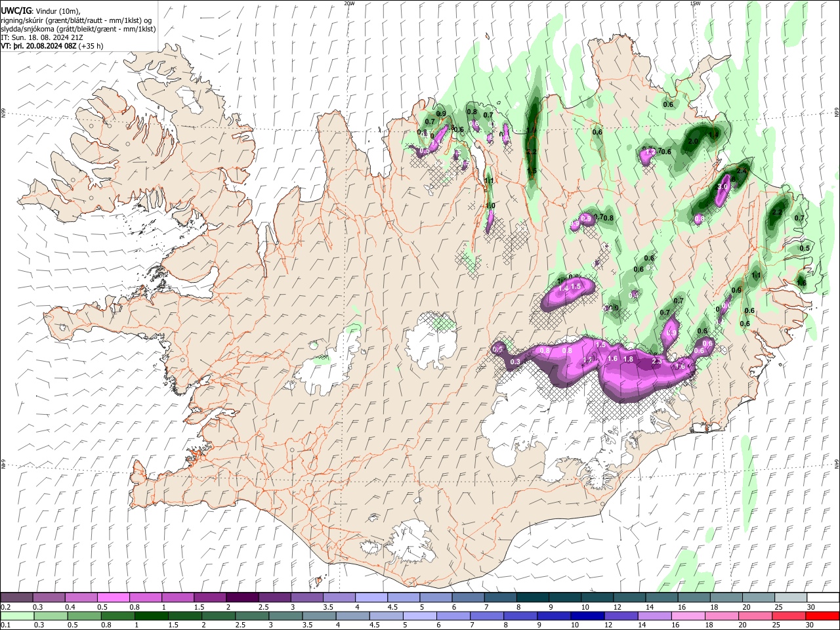Viewport: 840px width, 630px height.
Task: Pick the bottom-row violet swatch between 14 and 16
Action: coord(654,616)
